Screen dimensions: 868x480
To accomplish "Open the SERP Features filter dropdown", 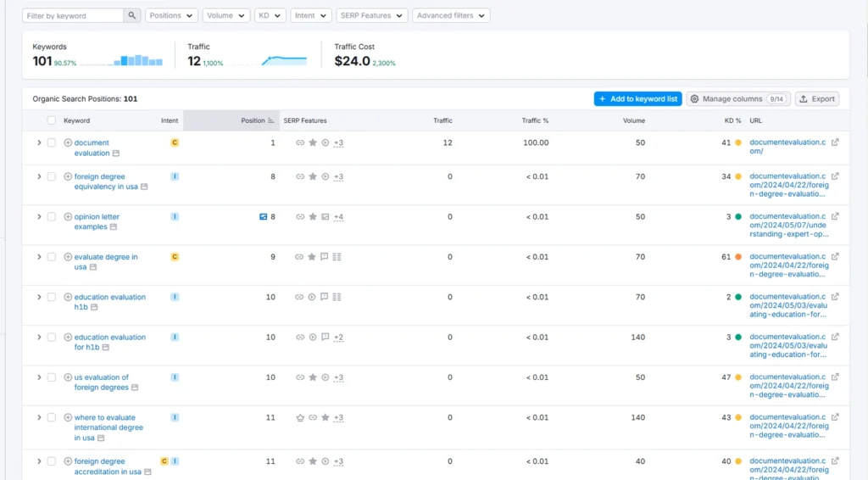I will 371,15.
